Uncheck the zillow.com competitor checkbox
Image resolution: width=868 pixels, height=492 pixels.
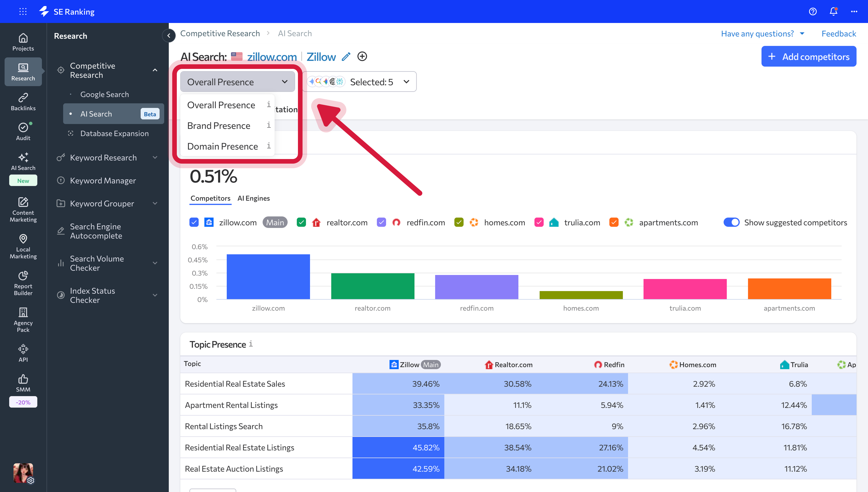[x=194, y=222]
